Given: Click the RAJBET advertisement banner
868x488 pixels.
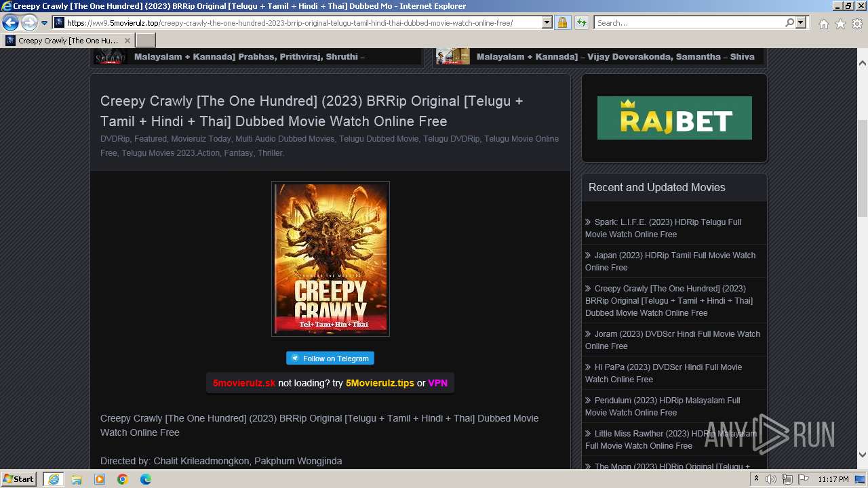Looking at the screenshot, I should [675, 118].
